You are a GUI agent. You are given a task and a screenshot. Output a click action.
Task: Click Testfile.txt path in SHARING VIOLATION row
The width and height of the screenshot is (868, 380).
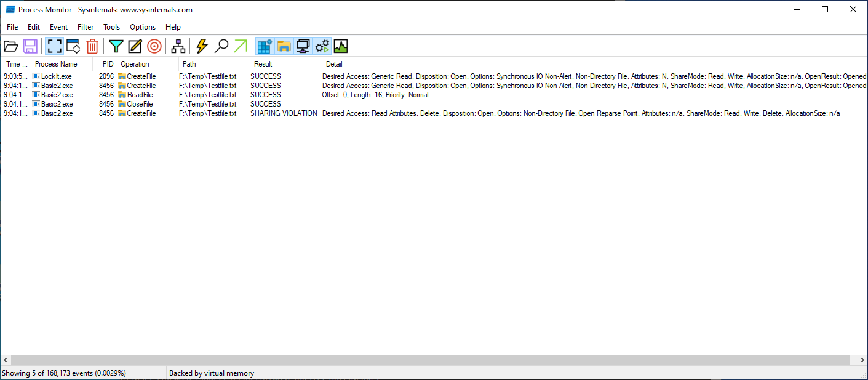coord(207,113)
